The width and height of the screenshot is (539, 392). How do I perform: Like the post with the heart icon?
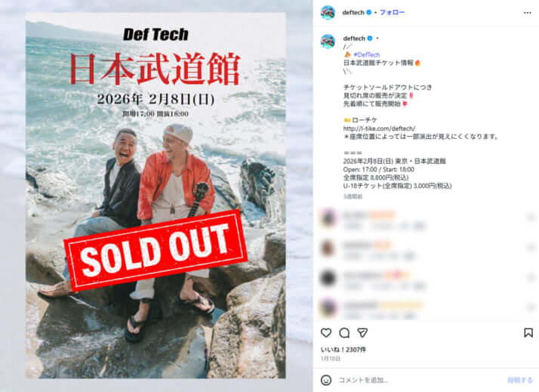tap(326, 332)
